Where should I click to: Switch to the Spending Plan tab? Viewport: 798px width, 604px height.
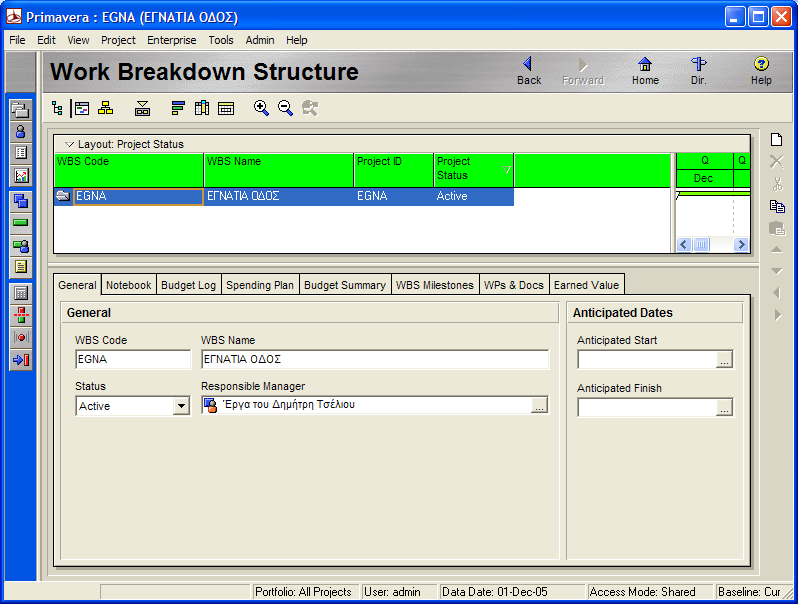[x=260, y=285]
